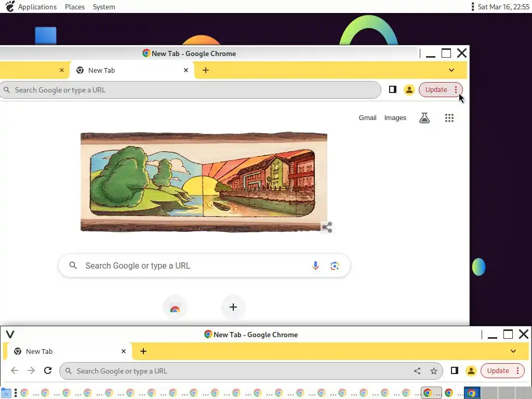Share the Google Doodle
532x399 pixels.
327,228
